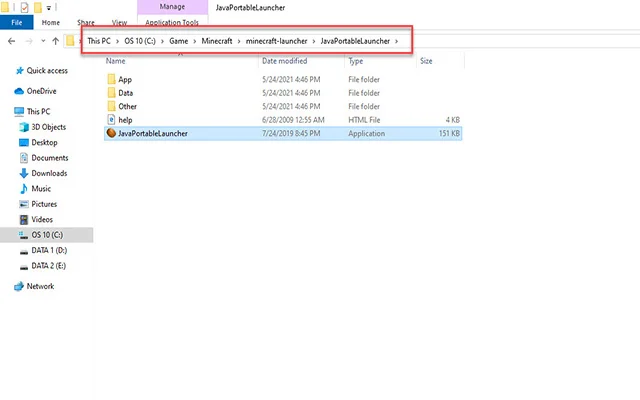The image size is (640, 400).
Task: Open Quick access in navigation pane
Action: (x=47, y=71)
